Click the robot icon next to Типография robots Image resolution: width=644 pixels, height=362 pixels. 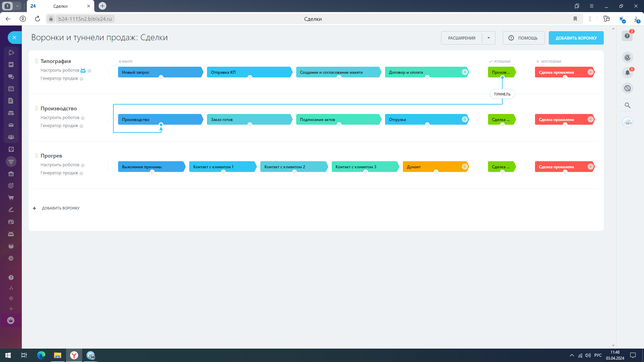click(83, 70)
